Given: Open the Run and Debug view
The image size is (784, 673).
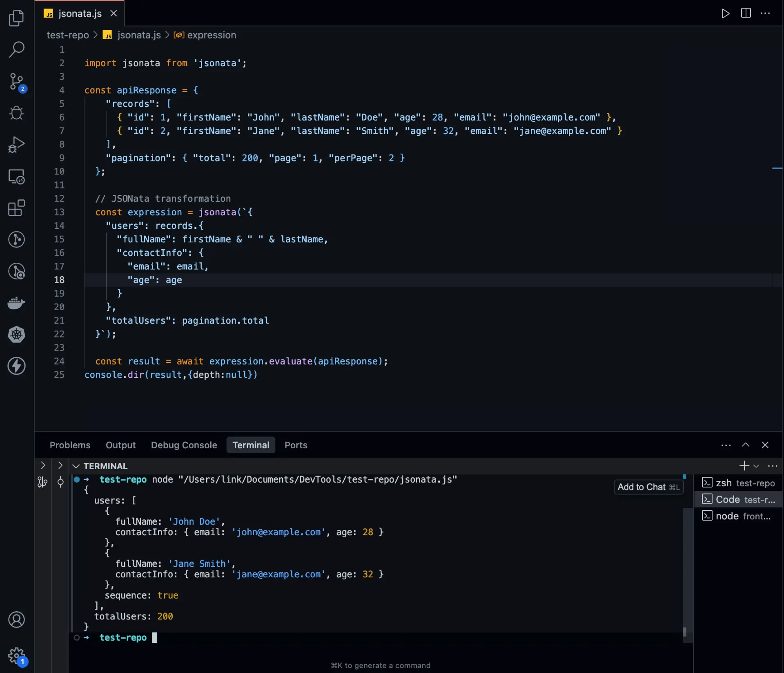Looking at the screenshot, I should pos(16,145).
